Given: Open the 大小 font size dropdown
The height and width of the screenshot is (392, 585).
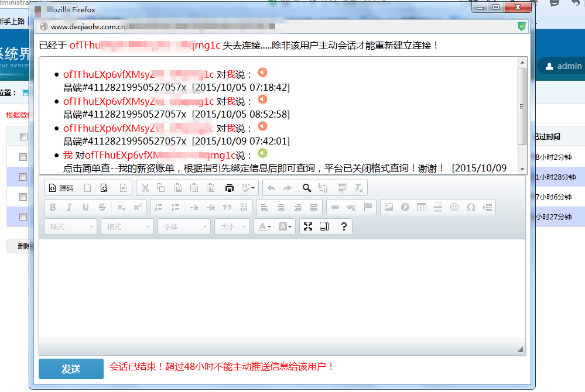Looking at the screenshot, I should (232, 226).
